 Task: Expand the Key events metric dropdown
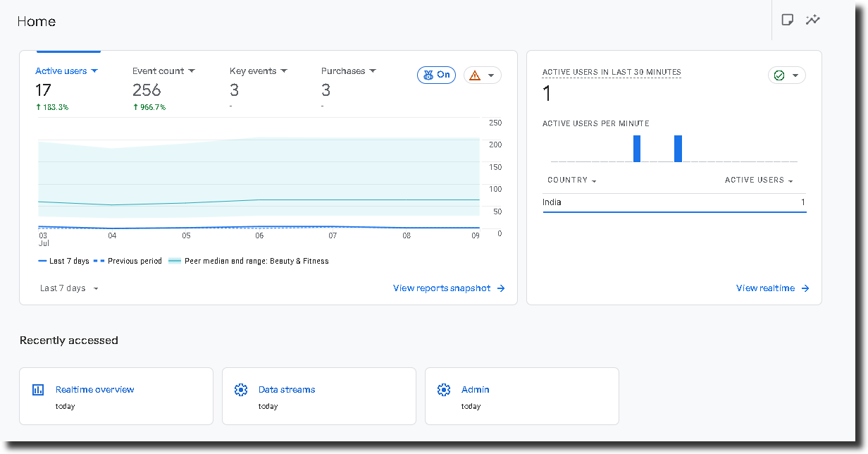pyautogui.click(x=259, y=71)
